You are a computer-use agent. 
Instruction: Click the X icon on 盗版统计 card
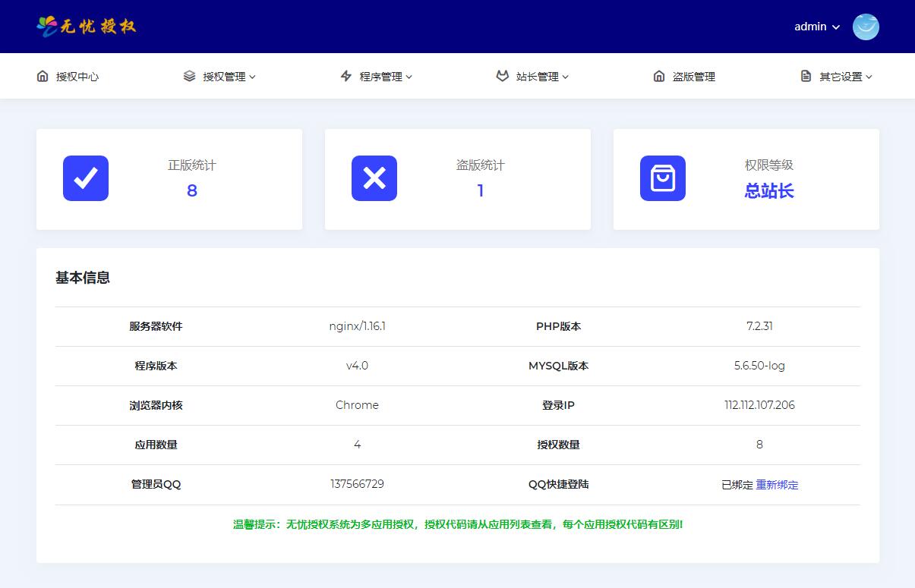click(x=374, y=178)
